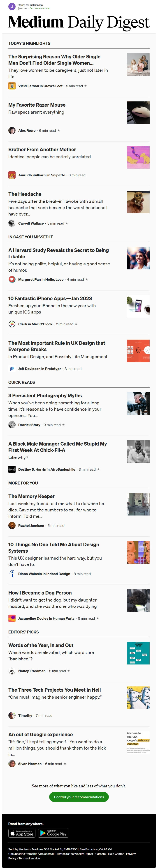Open the Google Play download badge
The width and height of the screenshot is (158, 868).
(x=53, y=833)
